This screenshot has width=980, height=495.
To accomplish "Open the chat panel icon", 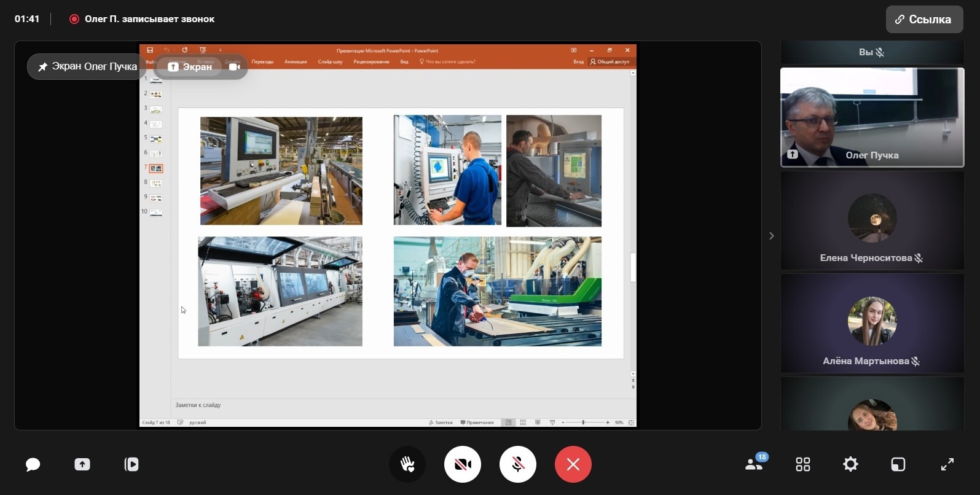I will pyautogui.click(x=33, y=464).
